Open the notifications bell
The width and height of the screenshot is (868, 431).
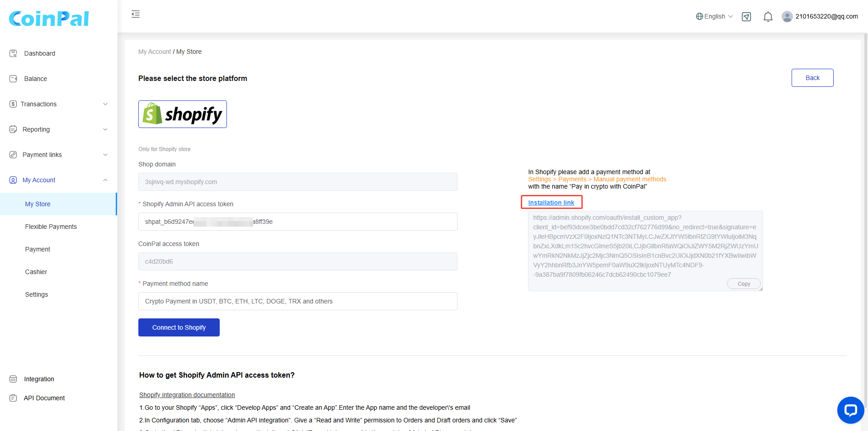tap(768, 17)
